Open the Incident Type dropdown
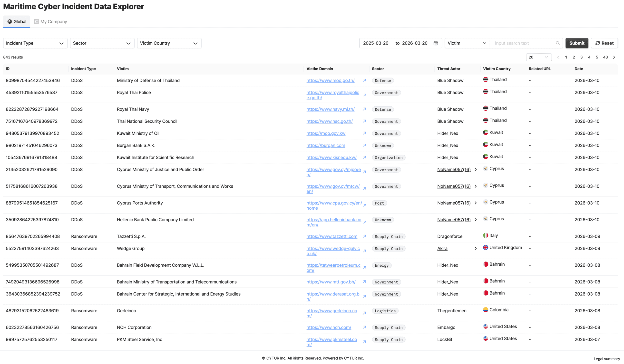The height and width of the screenshot is (364, 624). [x=35, y=43]
